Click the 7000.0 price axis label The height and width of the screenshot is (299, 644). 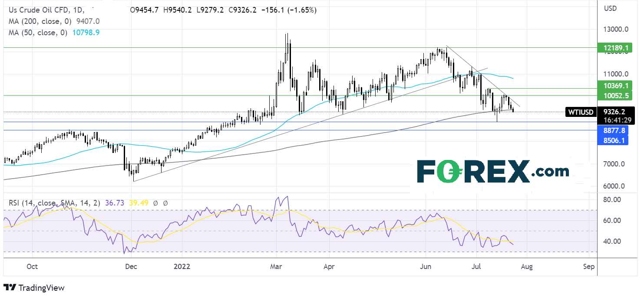[614, 164]
